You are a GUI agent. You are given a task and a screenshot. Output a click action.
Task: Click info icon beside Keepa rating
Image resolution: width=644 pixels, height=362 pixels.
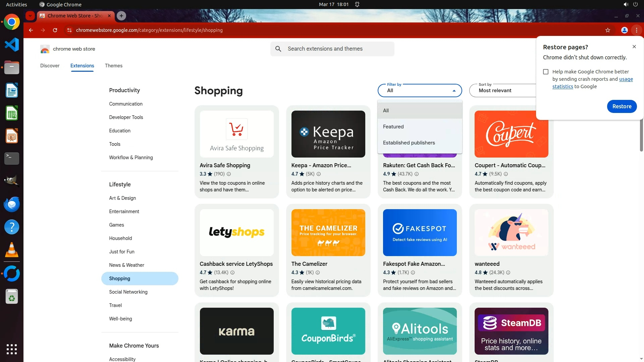[319, 174]
